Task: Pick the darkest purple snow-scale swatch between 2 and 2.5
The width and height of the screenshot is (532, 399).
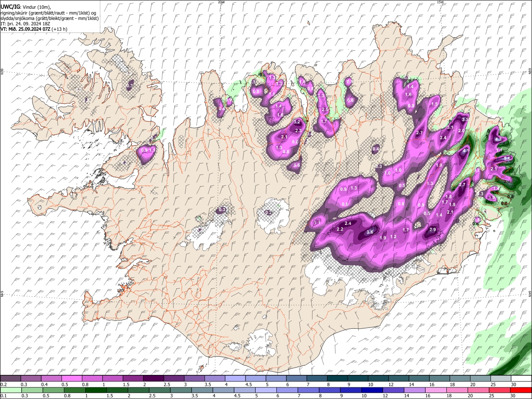Action: tap(153, 379)
